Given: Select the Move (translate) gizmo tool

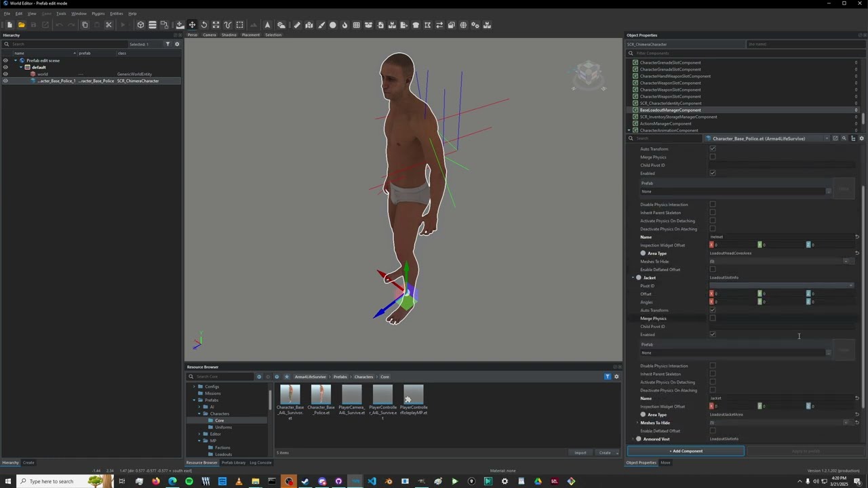Looking at the screenshot, I should click(x=192, y=25).
